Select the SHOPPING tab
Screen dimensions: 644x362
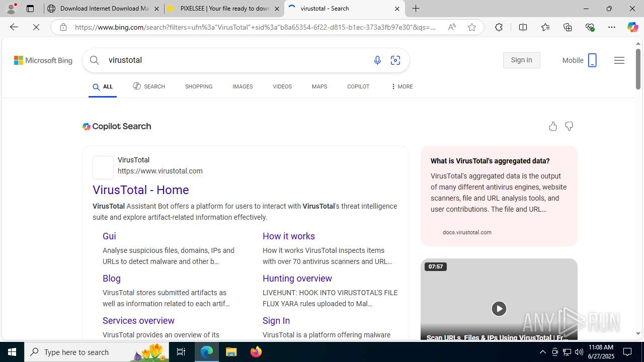point(199,86)
